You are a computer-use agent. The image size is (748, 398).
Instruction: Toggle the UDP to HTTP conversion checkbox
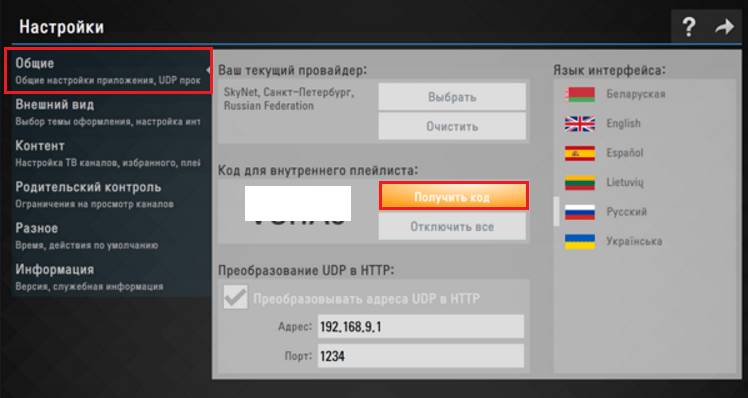(236, 297)
